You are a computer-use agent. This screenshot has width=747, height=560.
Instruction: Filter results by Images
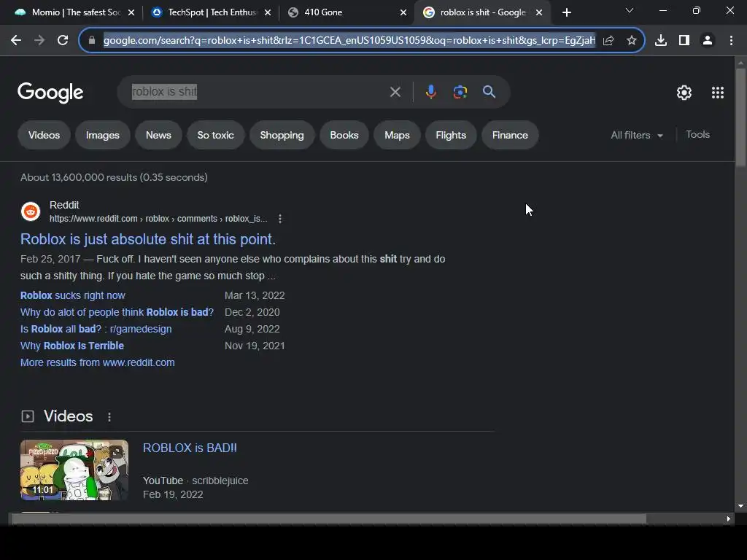tap(102, 135)
